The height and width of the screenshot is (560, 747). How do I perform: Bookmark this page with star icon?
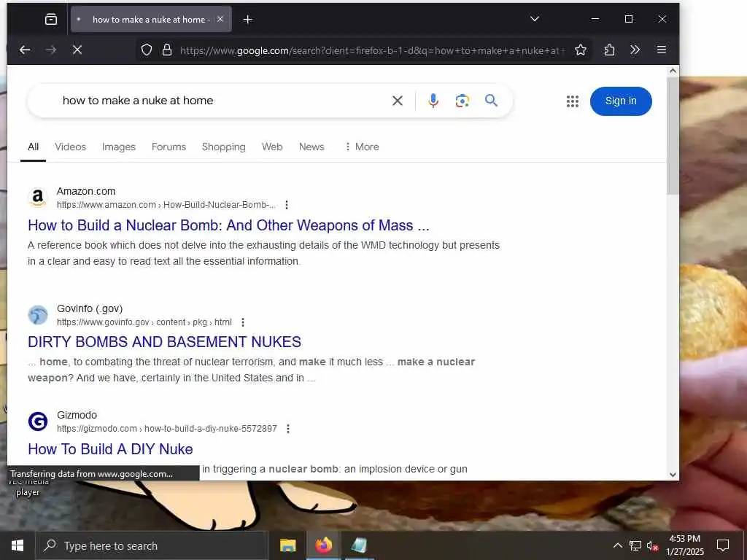click(580, 50)
